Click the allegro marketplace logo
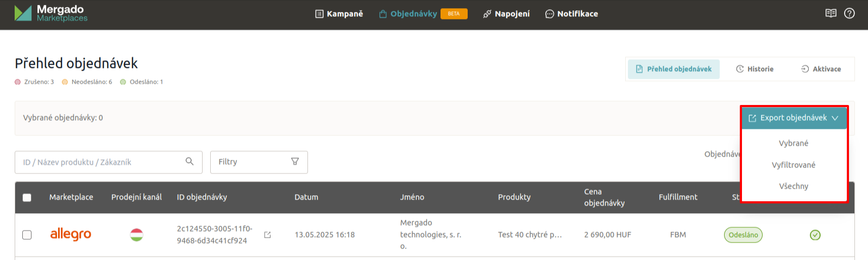The width and height of the screenshot is (868, 260). pos(71,234)
